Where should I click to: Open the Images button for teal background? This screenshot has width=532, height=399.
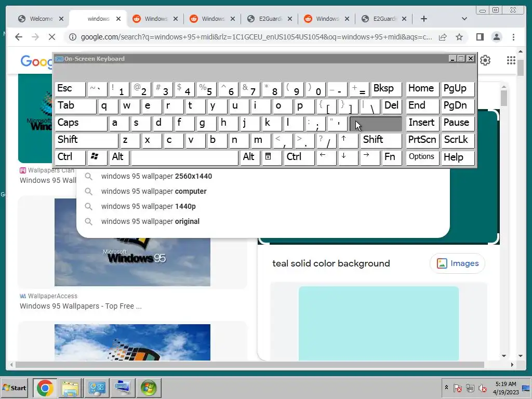pyautogui.click(x=457, y=263)
